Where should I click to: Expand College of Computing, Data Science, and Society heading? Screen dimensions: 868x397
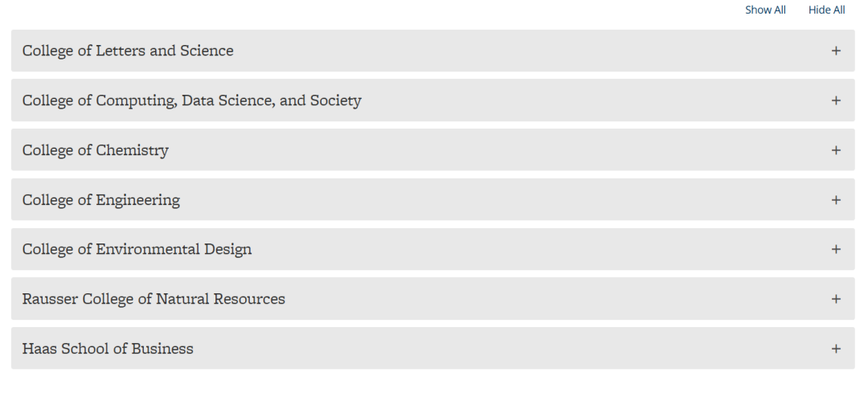point(191,100)
